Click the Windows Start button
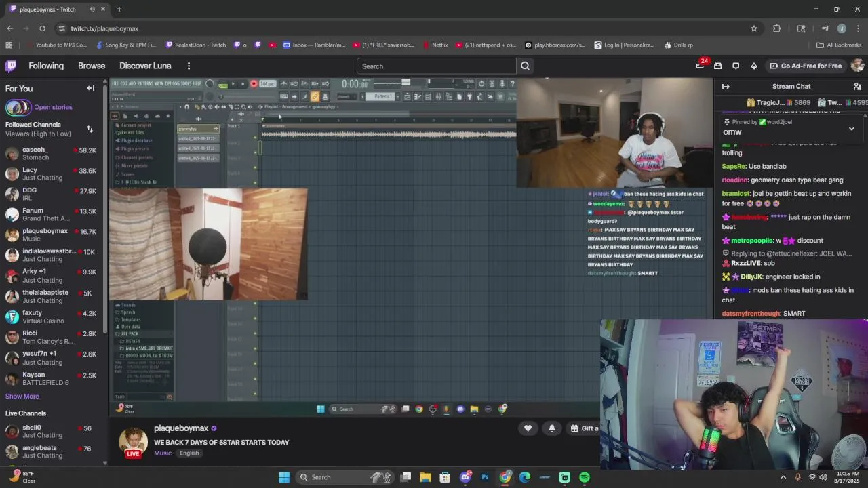The width and height of the screenshot is (868, 488). pos(284,477)
